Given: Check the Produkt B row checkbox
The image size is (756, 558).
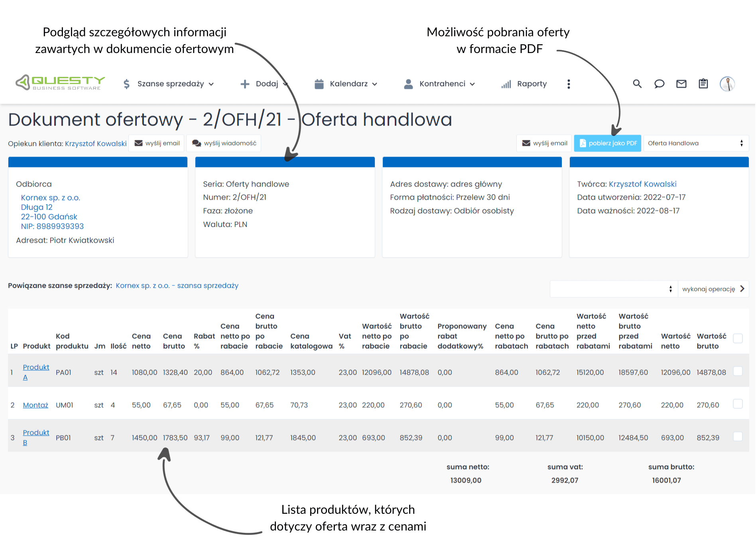Looking at the screenshot, I should click(738, 436).
